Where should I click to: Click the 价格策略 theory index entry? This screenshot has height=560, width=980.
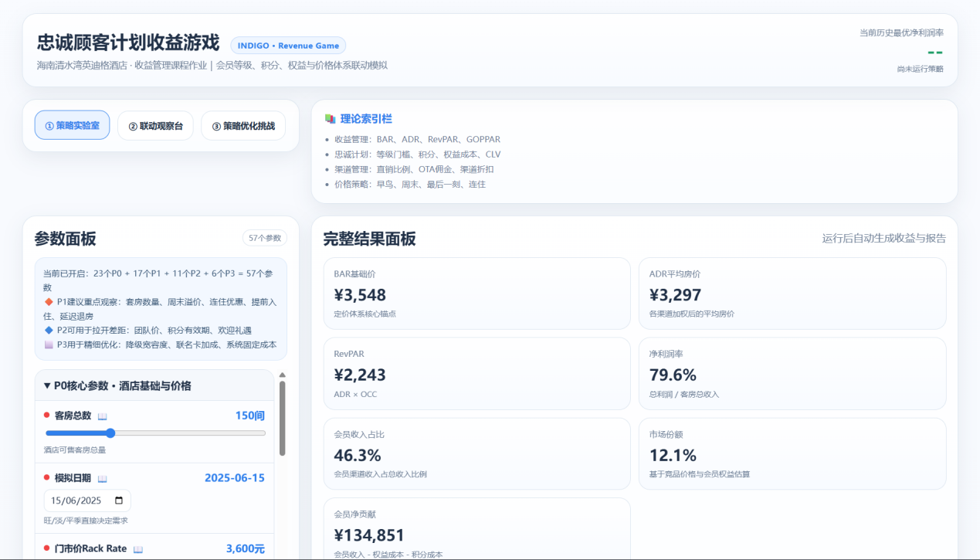pyautogui.click(x=410, y=185)
